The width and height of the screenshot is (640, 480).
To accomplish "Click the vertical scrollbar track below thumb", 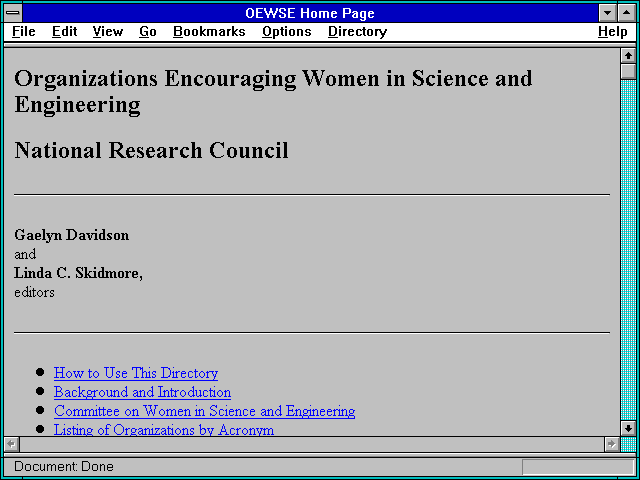I will click(628, 250).
